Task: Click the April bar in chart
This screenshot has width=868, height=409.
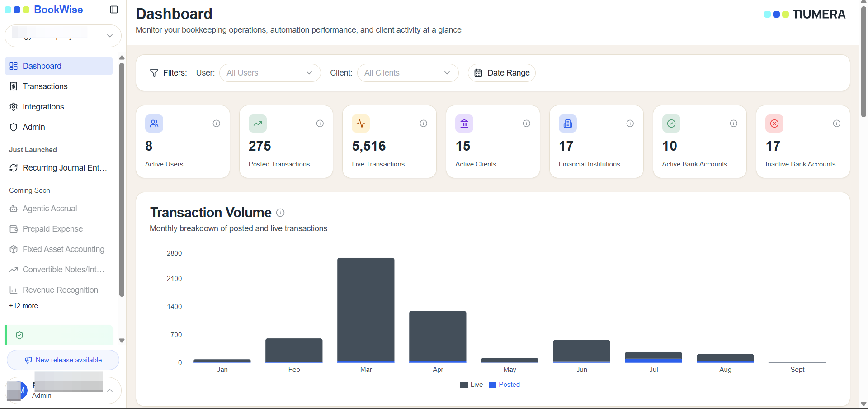Action: (x=438, y=337)
